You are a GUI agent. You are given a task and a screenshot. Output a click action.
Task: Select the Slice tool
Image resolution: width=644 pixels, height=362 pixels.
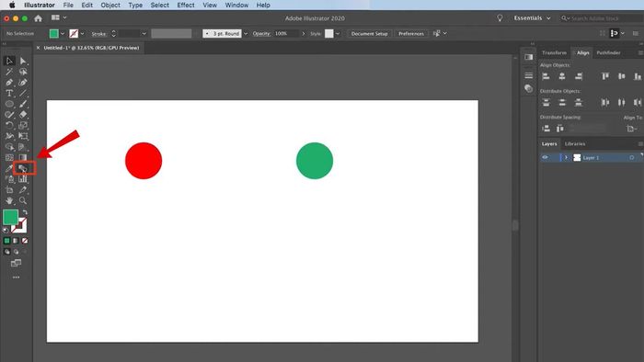(23, 190)
